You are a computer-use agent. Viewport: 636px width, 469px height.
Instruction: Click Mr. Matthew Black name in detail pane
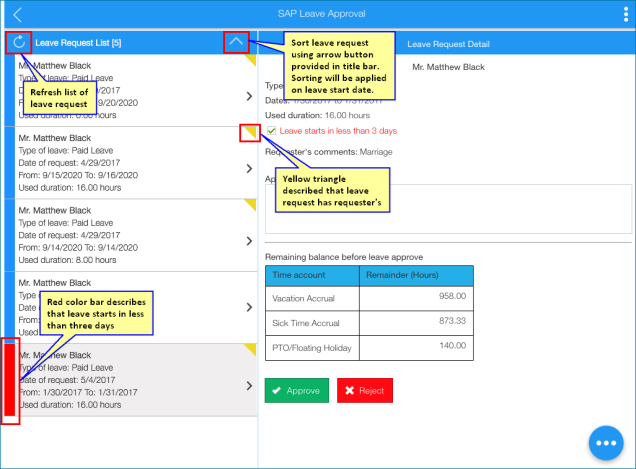coord(448,67)
